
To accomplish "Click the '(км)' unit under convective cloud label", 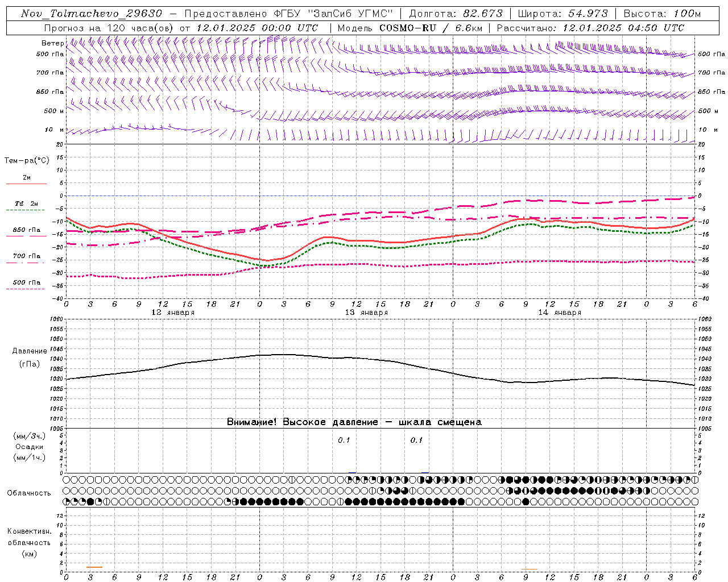I will point(30,554).
